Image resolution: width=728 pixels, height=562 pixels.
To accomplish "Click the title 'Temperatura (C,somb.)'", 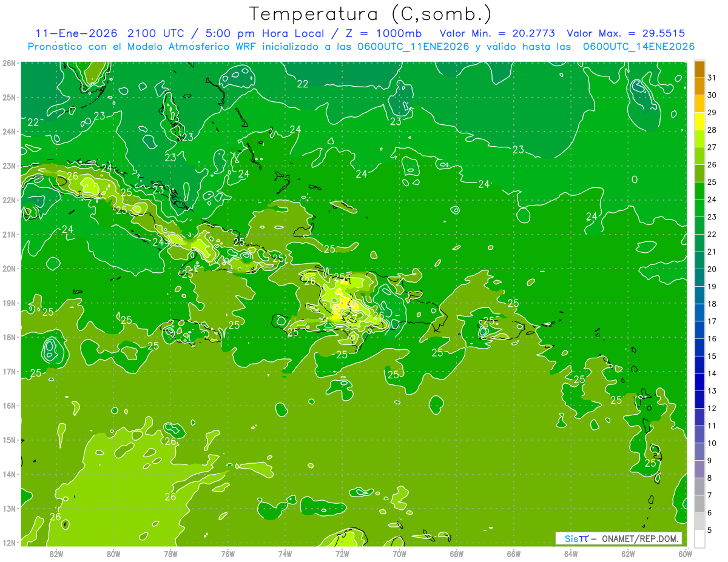I will pos(371,14).
